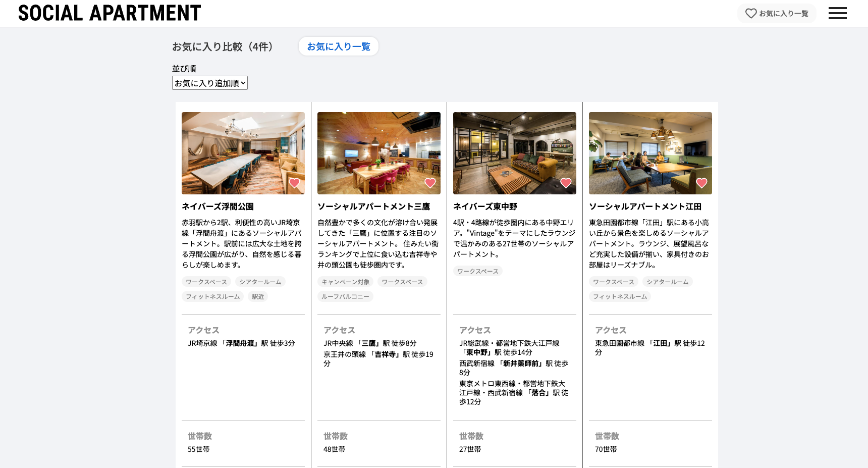Viewport: 868px width, 468px height.
Task: Click ワークスペース tag under ネイバーズ東中野
Action: pyautogui.click(x=477, y=271)
